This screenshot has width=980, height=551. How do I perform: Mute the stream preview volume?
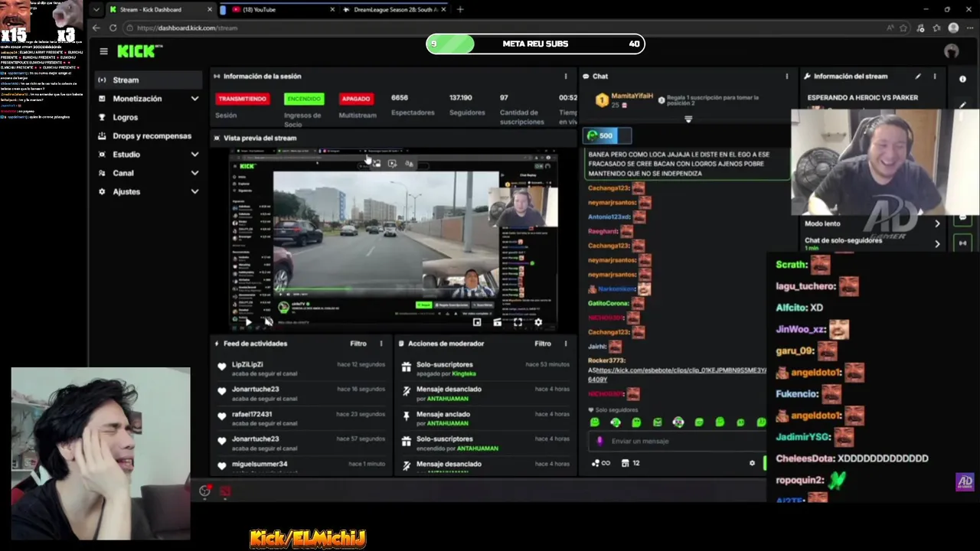click(268, 322)
